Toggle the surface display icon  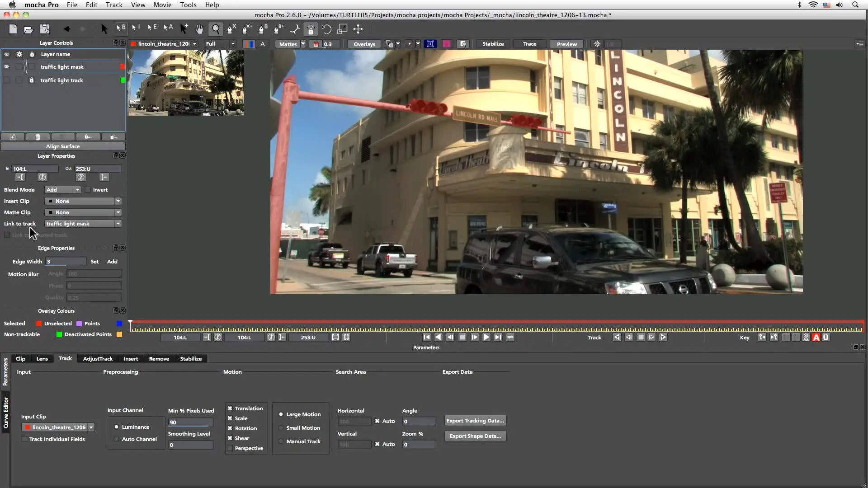430,44
